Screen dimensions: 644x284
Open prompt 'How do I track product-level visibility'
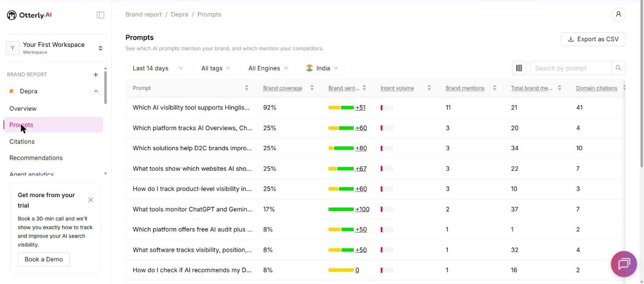(192, 189)
